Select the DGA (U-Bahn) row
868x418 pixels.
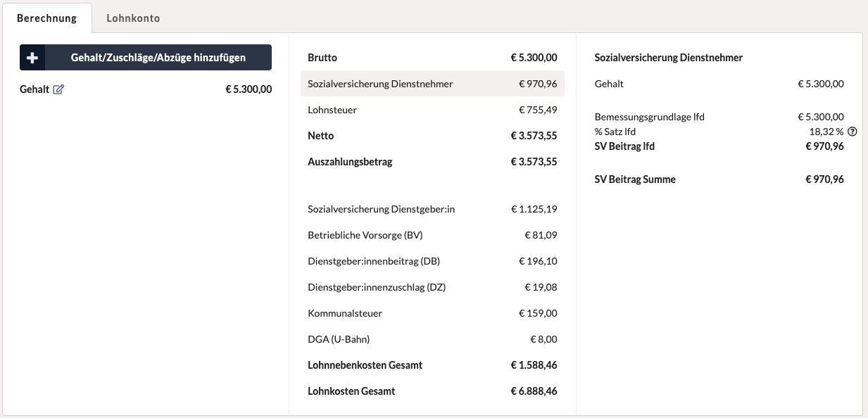coord(432,339)
